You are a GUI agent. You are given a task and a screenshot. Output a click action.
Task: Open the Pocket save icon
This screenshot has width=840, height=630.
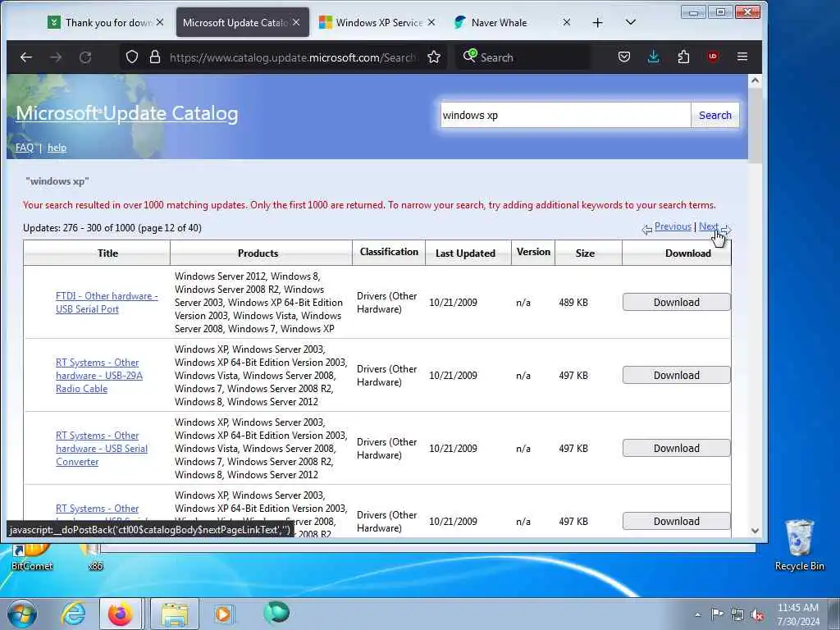(624, 57)
